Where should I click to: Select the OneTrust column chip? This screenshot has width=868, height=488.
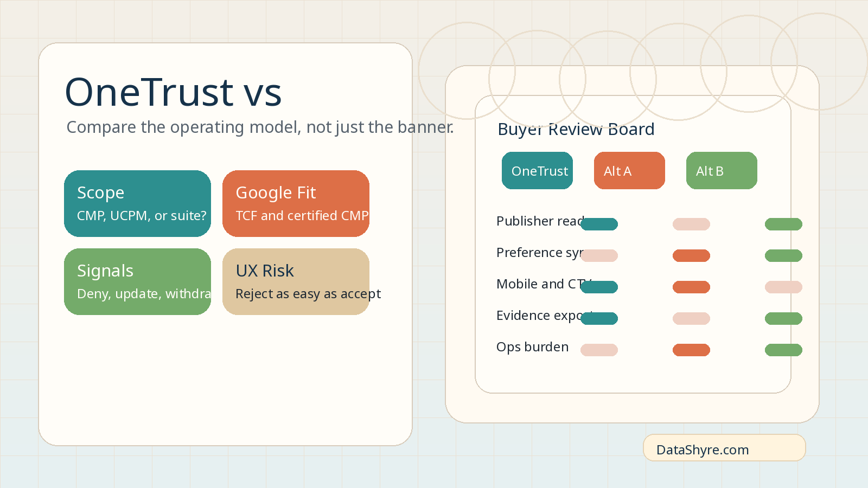[x=537, y=170]
